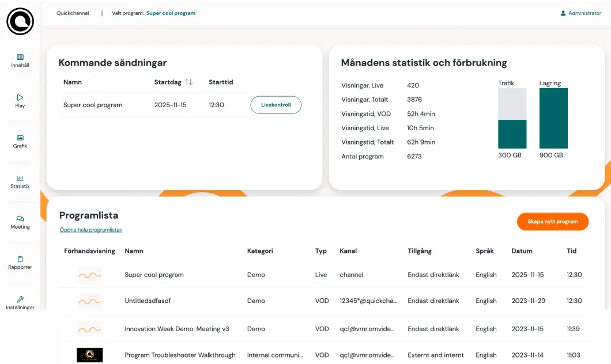Click the Livekontroll button
This screenshot has width=611, height=364.
(x=276, y=105)
